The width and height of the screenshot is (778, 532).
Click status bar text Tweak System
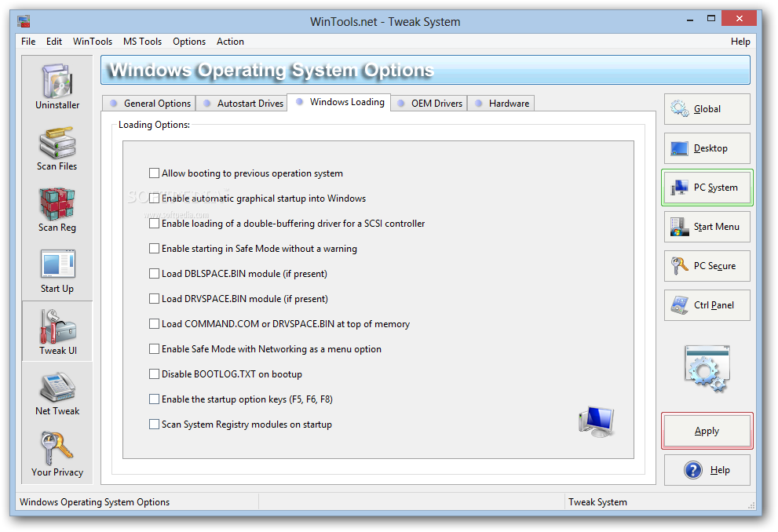[x=597, y=501]
